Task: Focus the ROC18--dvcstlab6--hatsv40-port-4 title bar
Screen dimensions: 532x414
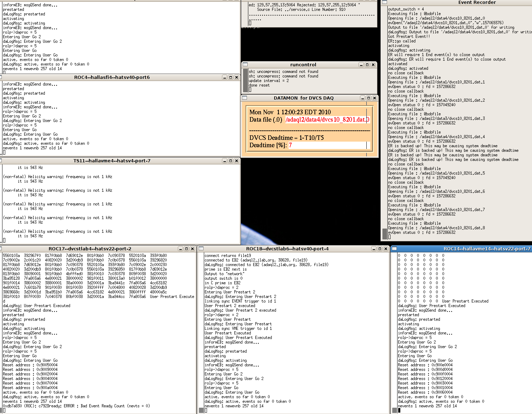Action: (287, 249)
